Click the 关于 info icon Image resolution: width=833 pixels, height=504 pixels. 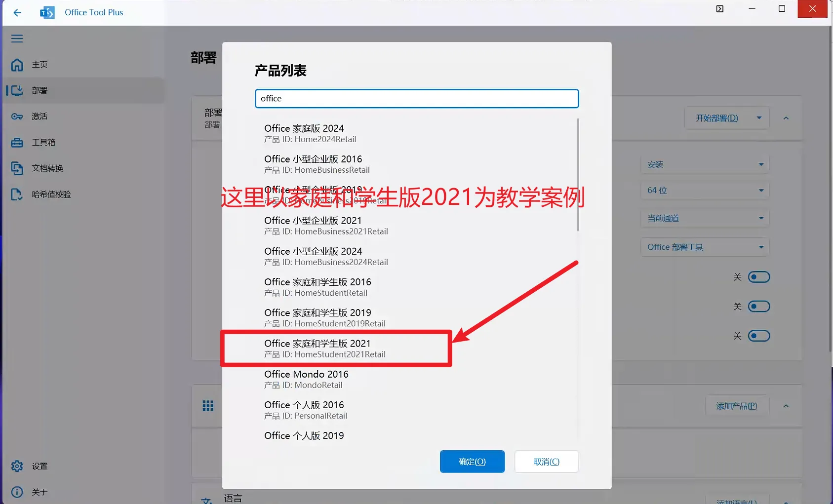coord(17,492)
